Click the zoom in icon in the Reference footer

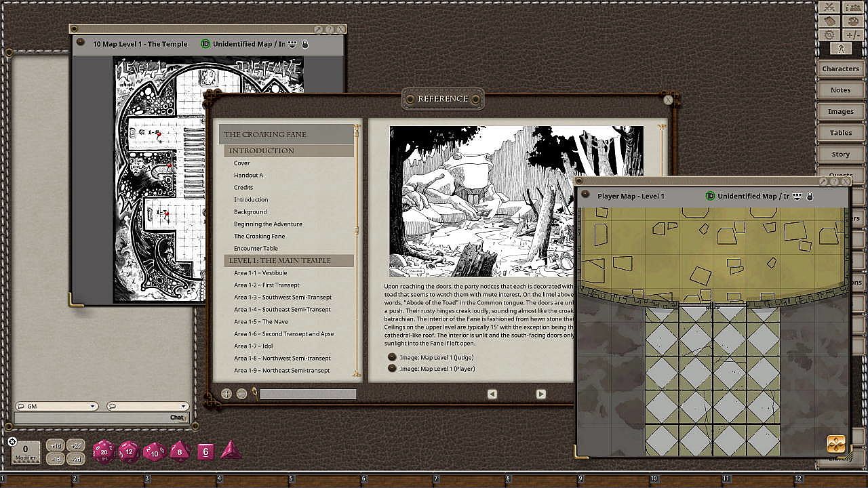click(226, 394)
